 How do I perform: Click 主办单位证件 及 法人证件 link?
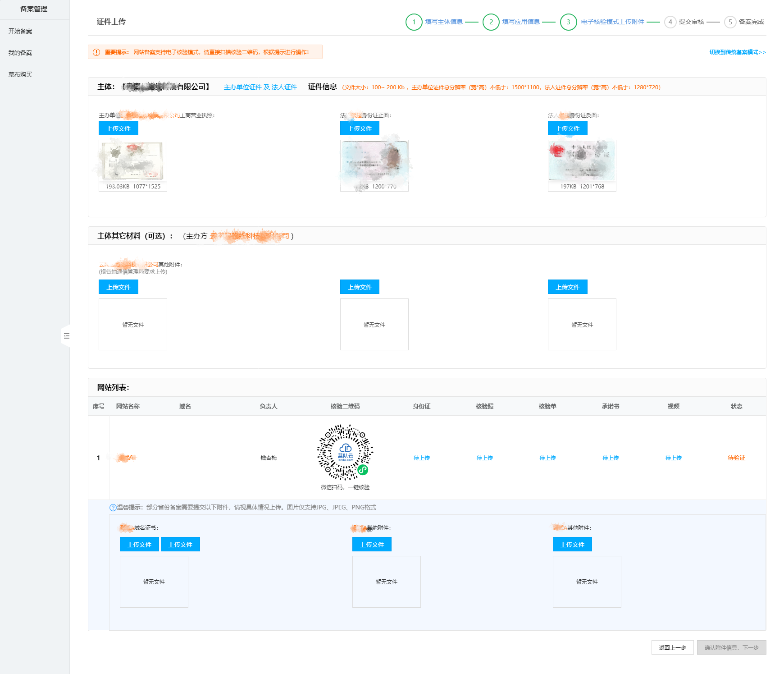(260, 87)
